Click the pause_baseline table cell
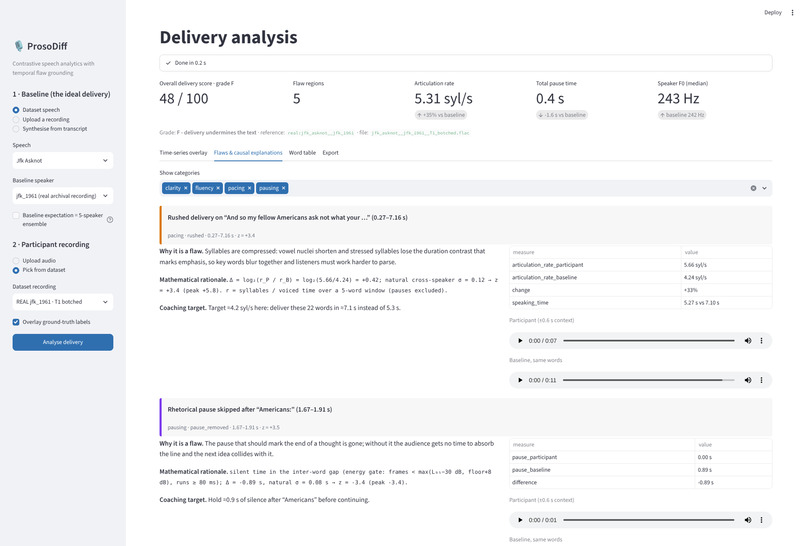This screenshot has height=546, width=806. 602,470
